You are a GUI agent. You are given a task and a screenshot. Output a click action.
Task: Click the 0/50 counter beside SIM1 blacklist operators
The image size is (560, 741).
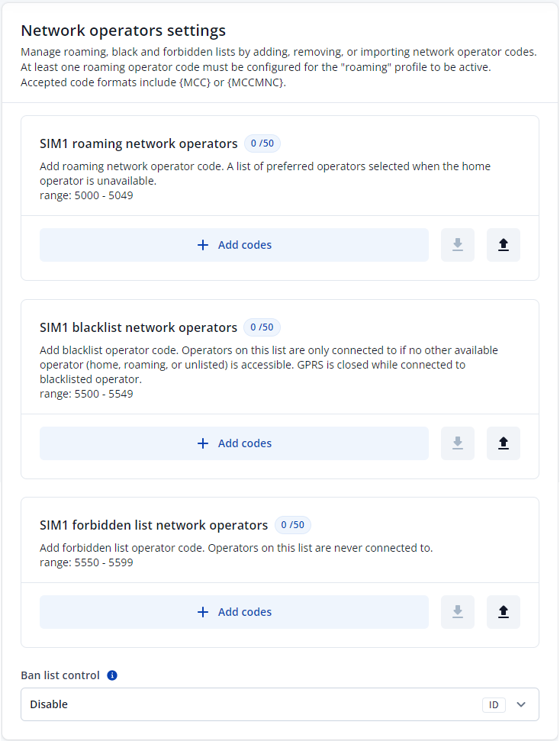pos(262,327)
